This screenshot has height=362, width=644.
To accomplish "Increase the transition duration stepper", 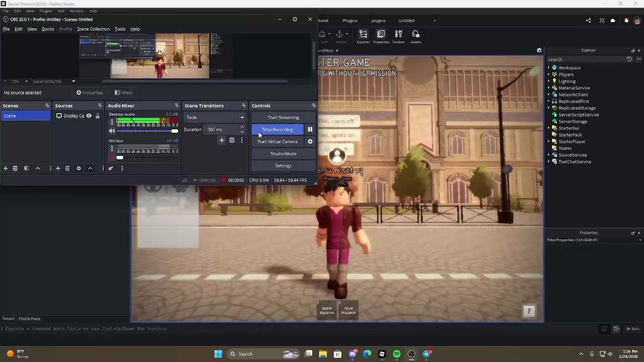I will [x=242, y=127].
